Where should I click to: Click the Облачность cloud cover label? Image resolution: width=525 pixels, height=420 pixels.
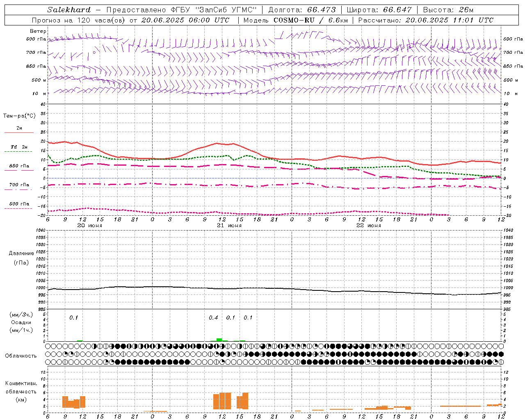[21, 356]
